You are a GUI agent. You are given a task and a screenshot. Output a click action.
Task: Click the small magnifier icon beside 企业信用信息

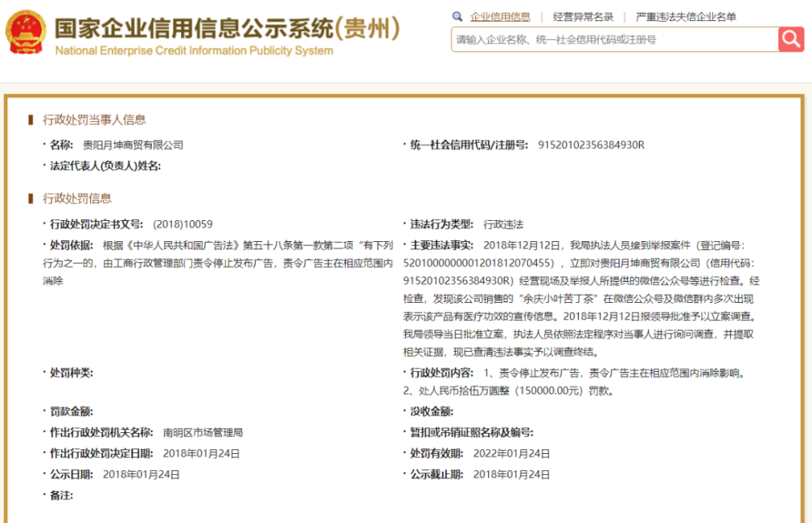[458, 16]
